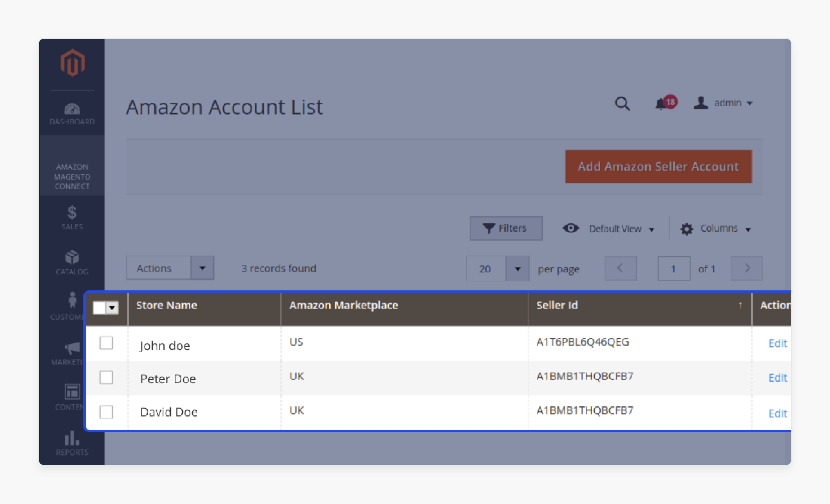This screenshot has width=830, height=504.
Task: Select the Peter Doe store name
Action: (x=168, y=379)
